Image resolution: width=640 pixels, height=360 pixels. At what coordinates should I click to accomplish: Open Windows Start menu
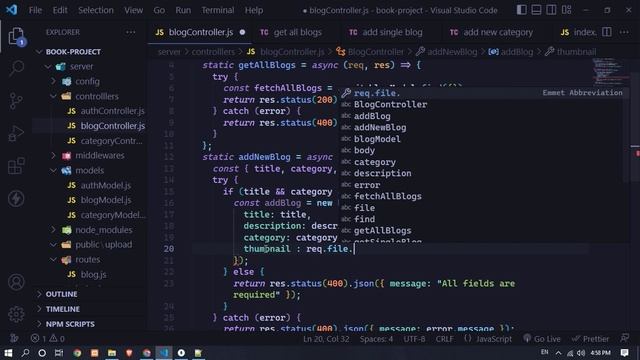pyautogui.click(x=8, y=353)
